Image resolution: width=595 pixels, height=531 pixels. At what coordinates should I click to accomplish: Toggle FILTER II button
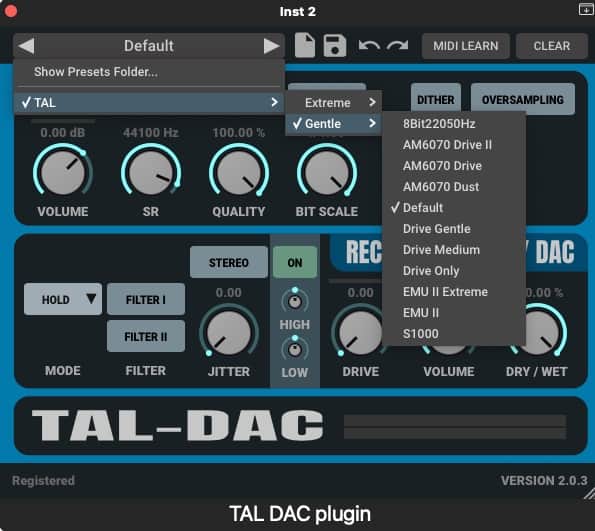[x=146, y=336]
